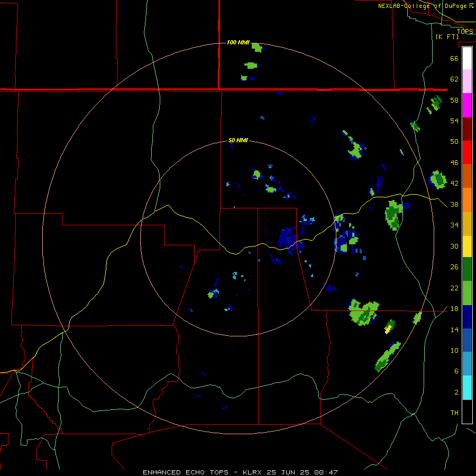Click the "NEXLAB-College of DuPage" credit text
Screen dimensions: 476x476
pos(423,6)
